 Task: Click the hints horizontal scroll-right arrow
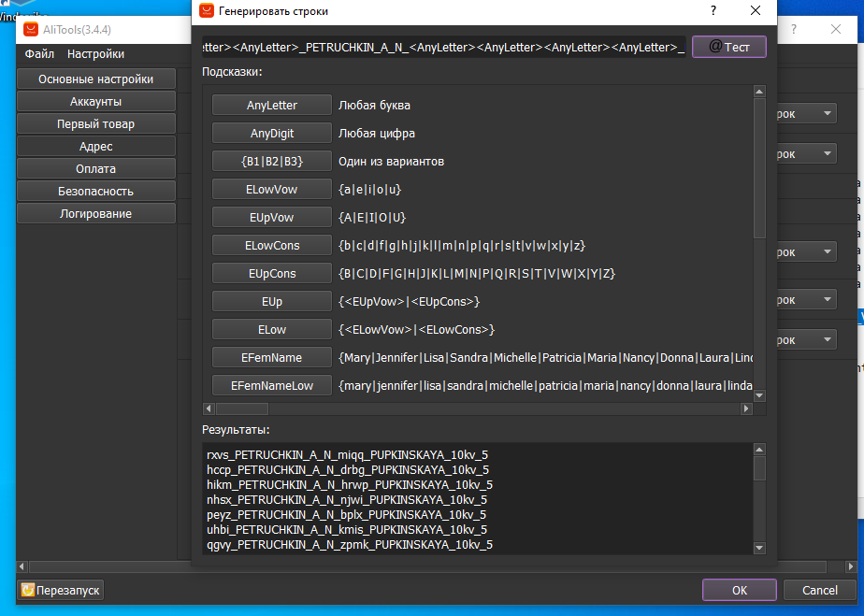tap(746, 408)
